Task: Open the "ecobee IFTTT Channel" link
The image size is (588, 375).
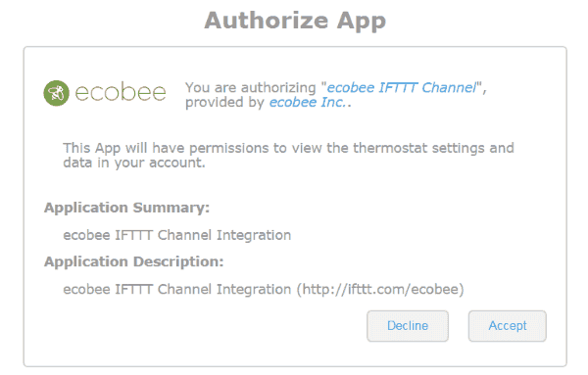Action: pos(401,88)
